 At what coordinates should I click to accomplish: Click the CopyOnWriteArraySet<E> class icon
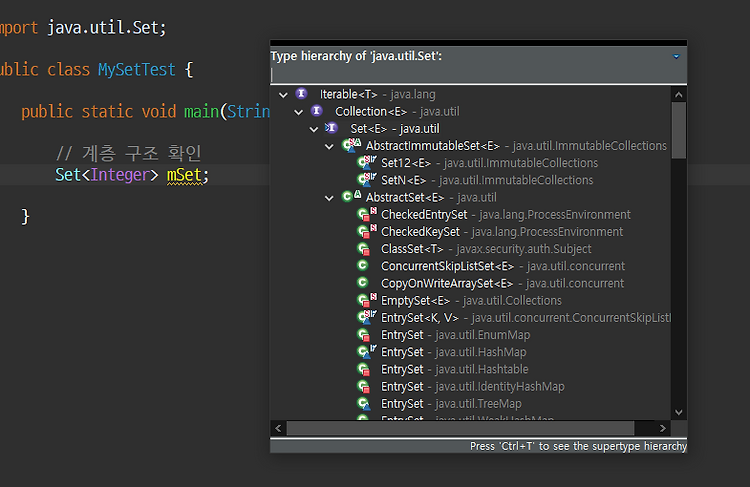coord(363,283)
